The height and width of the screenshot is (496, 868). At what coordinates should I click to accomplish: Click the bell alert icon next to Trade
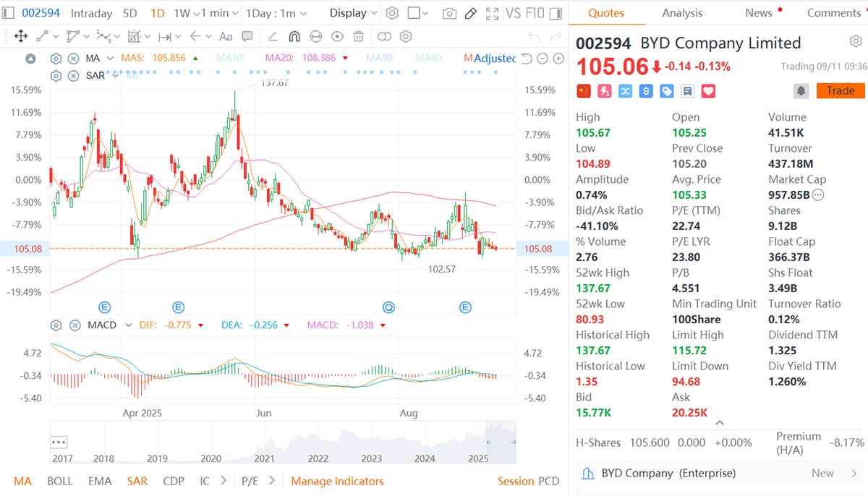tap(801, 90)
